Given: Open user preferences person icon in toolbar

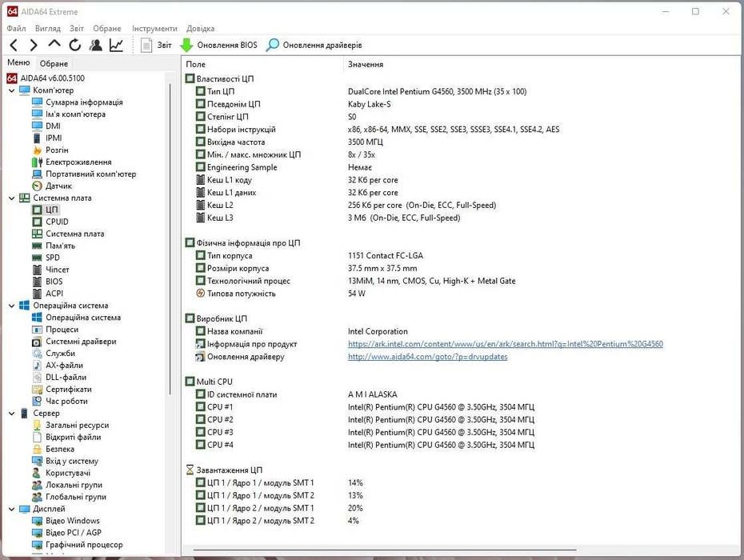Looking at the screenshot, I should click(x=95, y=45).
